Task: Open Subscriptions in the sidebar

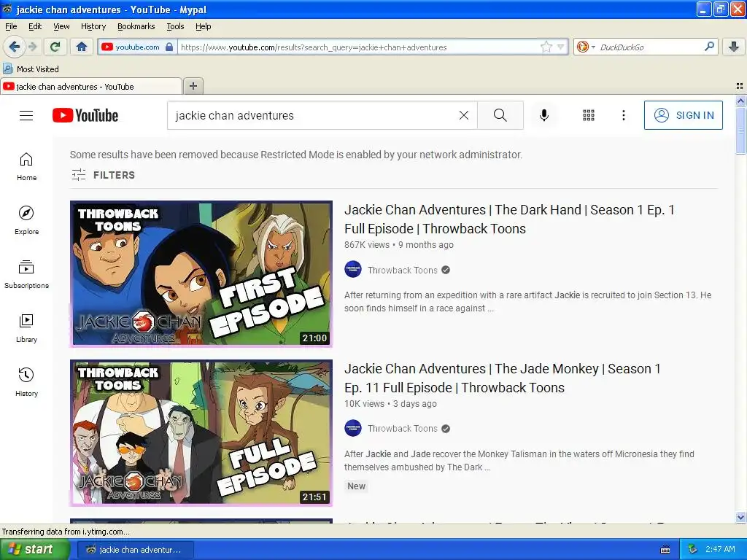Action: tap(27, 275)
